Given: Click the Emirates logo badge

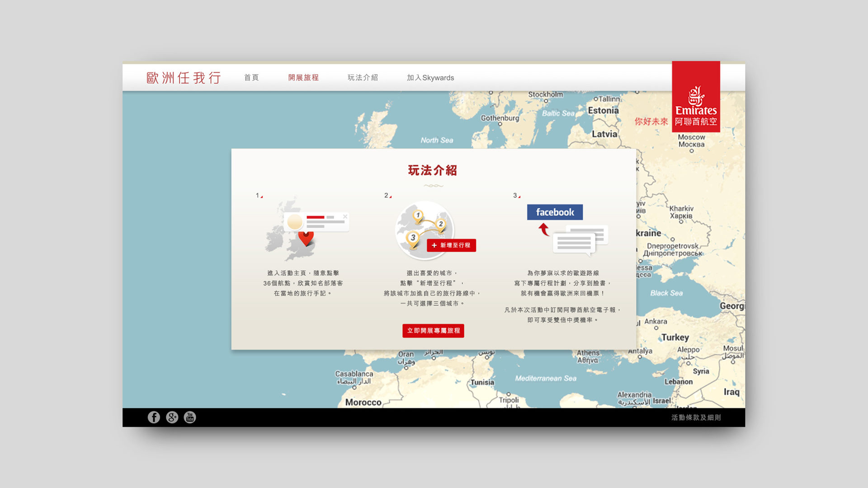Looking at the screenshot, I should 696,97.
